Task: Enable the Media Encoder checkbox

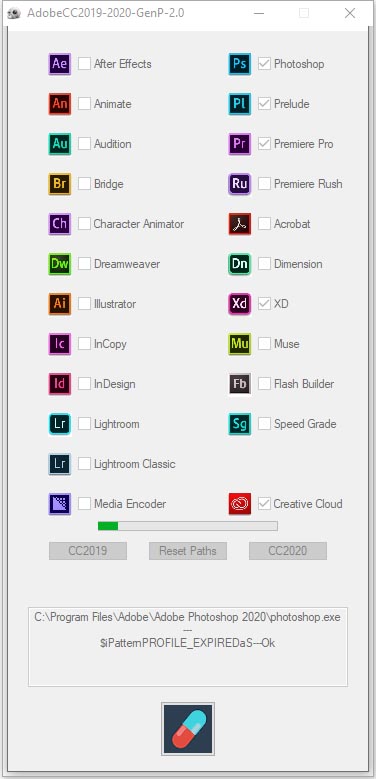Action: point(84,504)
